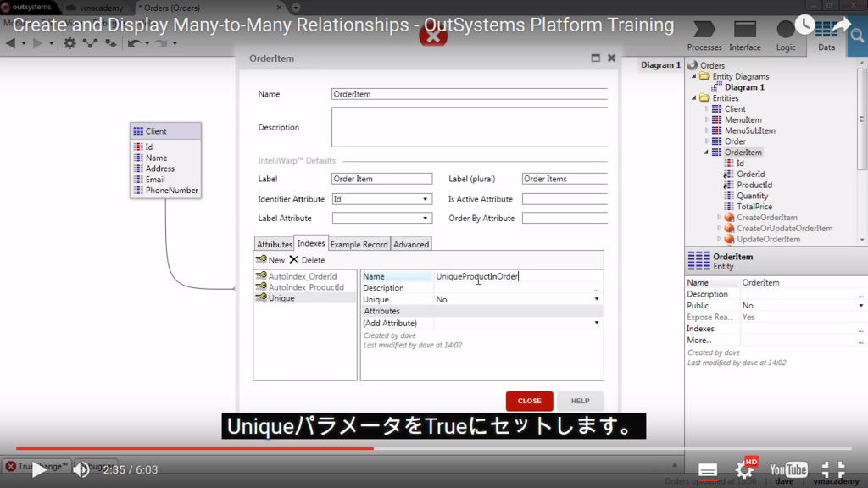868x488 pixels.
Task: Collapse the Entity Diagrams folder
Action: coord(693,76)
